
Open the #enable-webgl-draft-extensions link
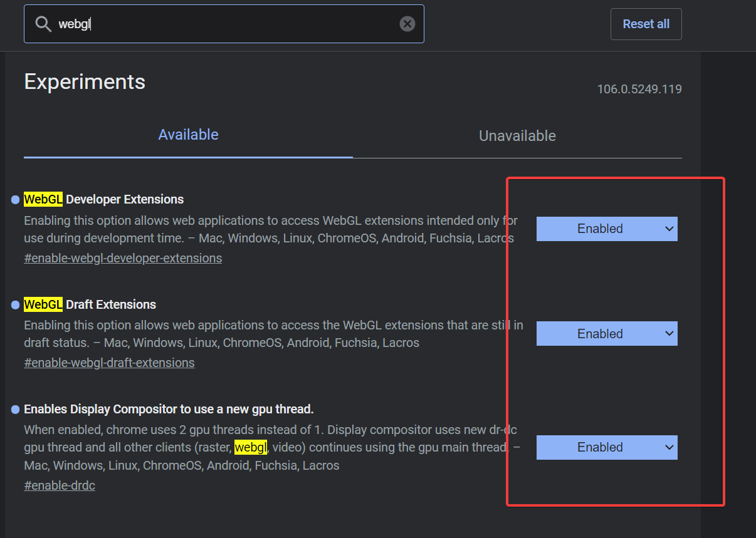pyautogui.click(x=109, y=363)
